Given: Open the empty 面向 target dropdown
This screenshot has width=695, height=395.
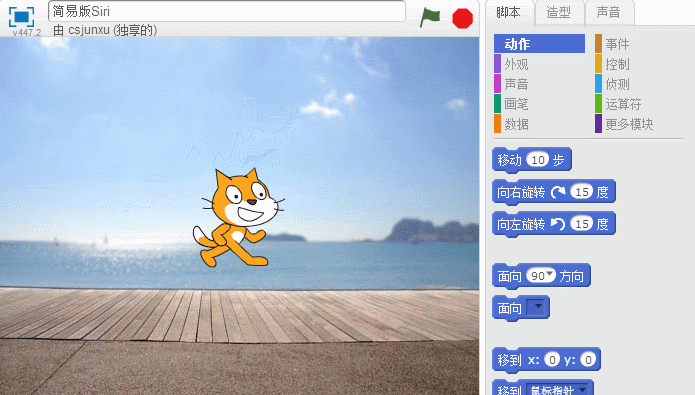Looking at the screenshot, I should coord(537,307).
